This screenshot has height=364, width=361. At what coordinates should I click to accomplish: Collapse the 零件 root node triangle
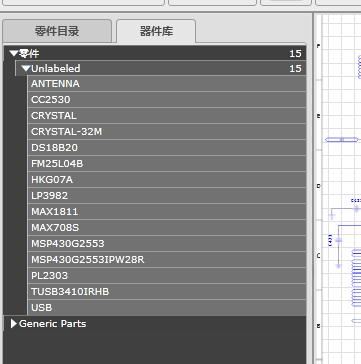click(x=14, y=53)
